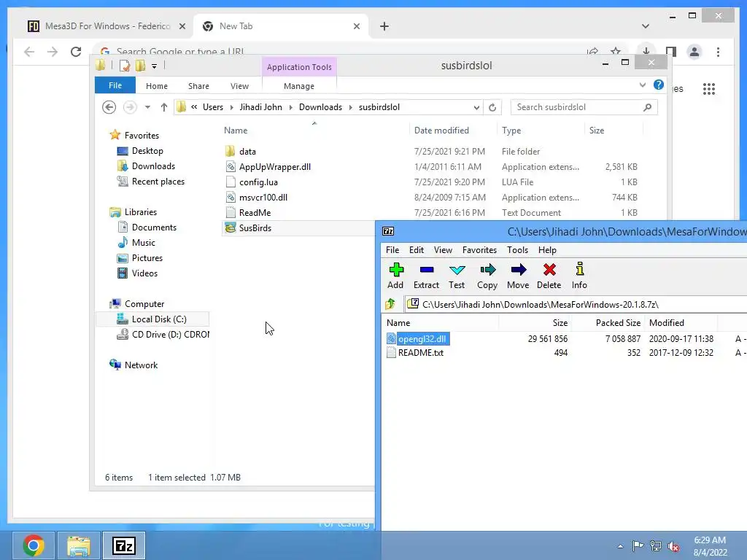Click Downloads in the address breadcrumb
The width and height of the screenshot is (747, 560).
pos(321,107)
